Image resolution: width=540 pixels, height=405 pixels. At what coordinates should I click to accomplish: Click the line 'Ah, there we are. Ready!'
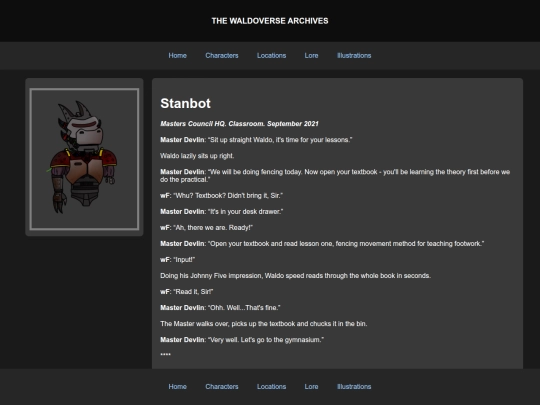coord(206,228)
